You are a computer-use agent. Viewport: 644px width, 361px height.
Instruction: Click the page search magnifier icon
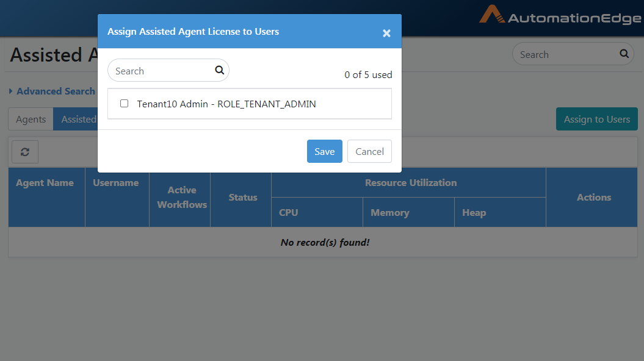click(624, 53)
